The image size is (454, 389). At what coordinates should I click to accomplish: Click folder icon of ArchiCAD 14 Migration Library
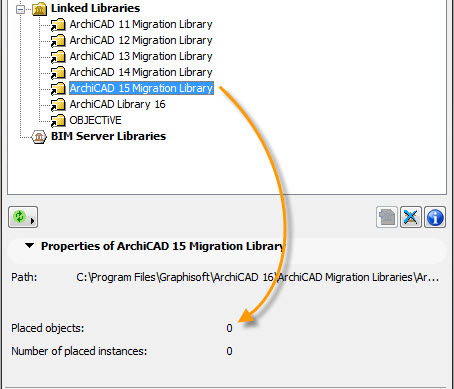point(58,72)
